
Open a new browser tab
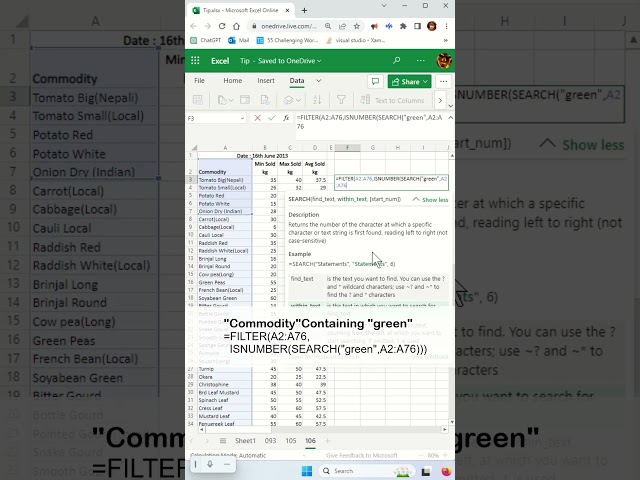point(304,10)
